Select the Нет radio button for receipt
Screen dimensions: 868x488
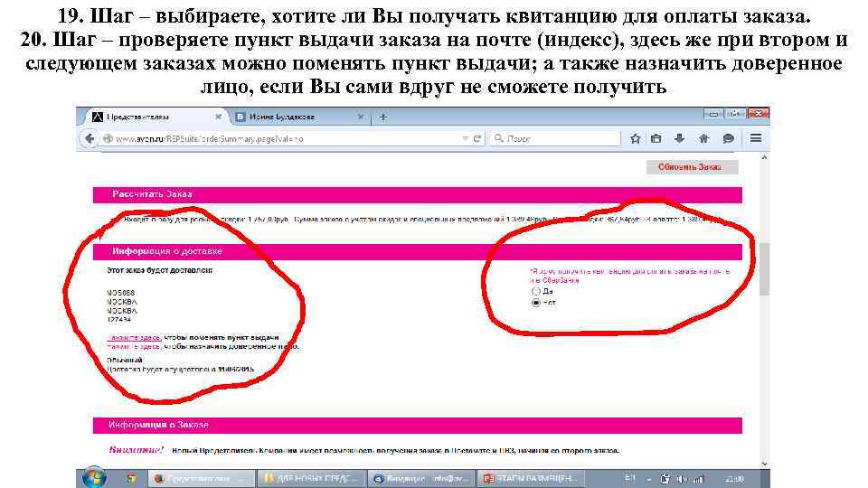click(x=535, y=303)
